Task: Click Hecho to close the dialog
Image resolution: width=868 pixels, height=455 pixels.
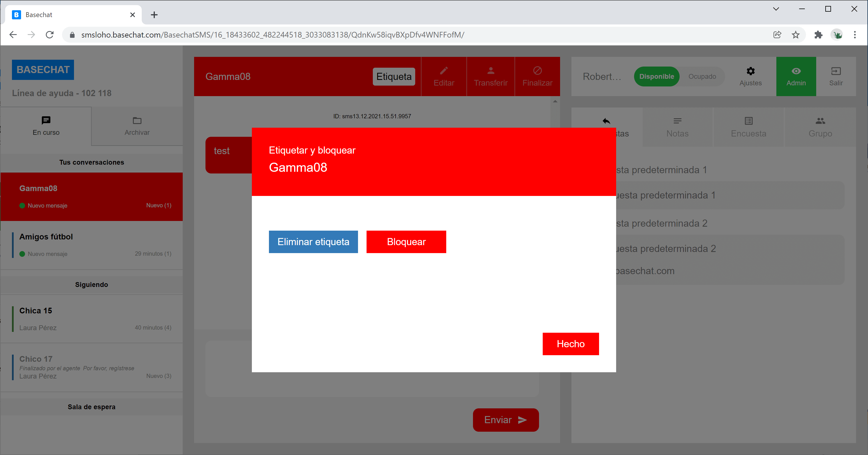Action: pyautogui.click(x=571, y=344)
